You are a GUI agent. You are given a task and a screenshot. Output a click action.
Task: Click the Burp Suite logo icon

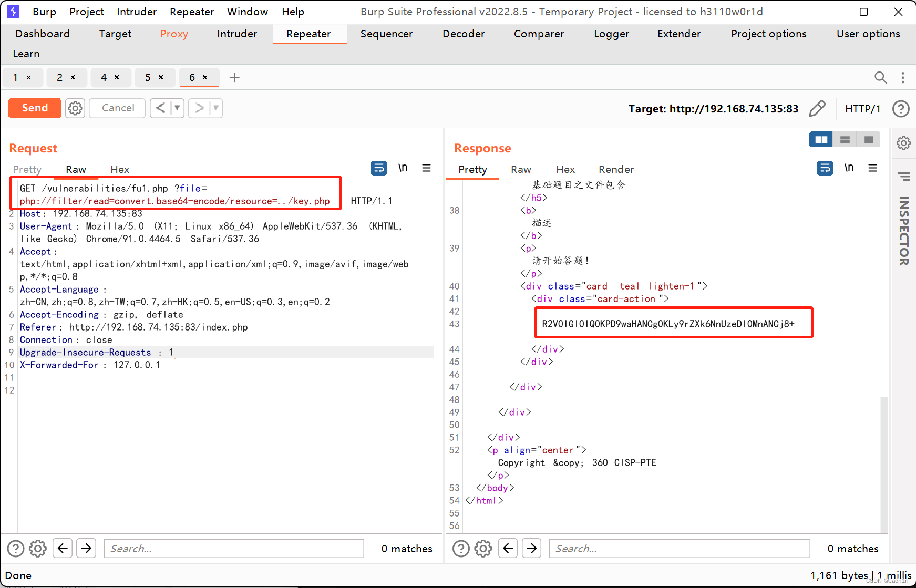coord(13,11)
